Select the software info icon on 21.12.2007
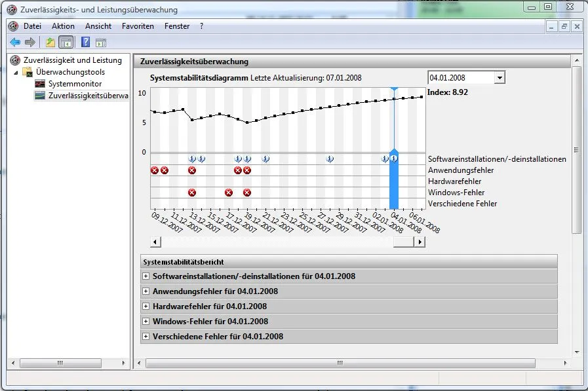588x391 pixels. coord(265,158)
